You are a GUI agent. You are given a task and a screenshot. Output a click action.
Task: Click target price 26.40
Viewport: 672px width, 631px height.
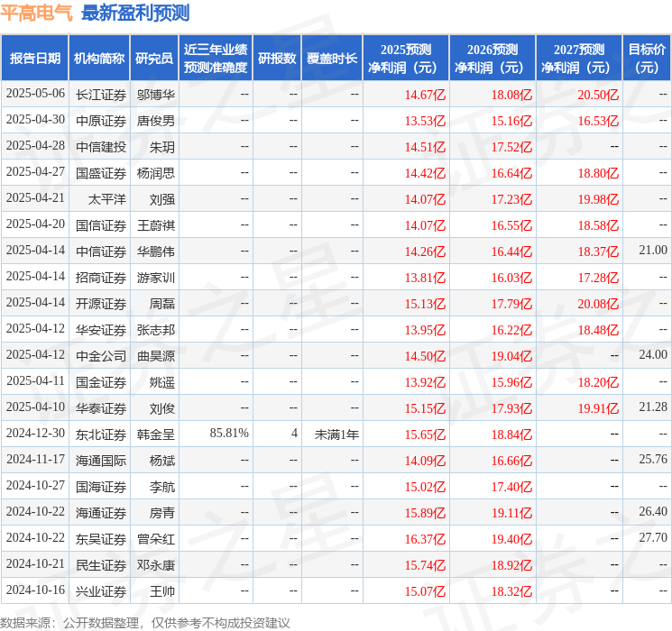click(653, 511)
